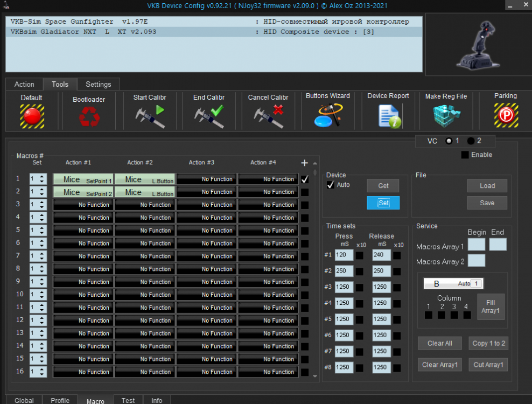Finish calibration using the End Calibr icon
The image size is (532, 404).
point(209,116)
